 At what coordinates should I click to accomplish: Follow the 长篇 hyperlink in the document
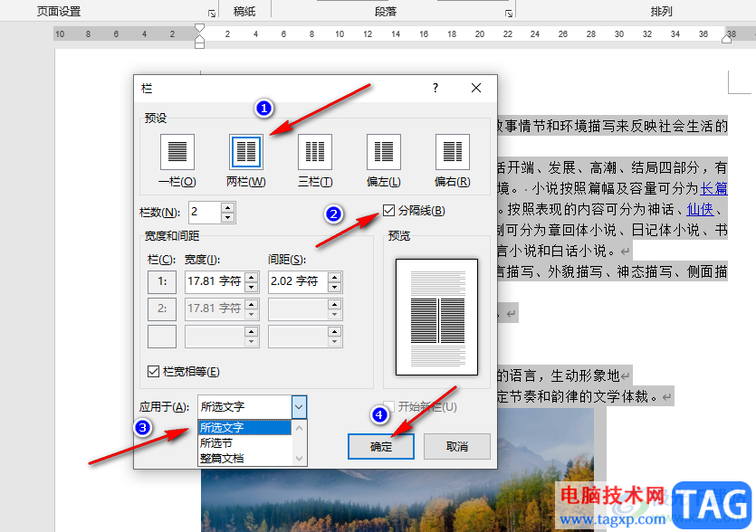pos(713,188)
